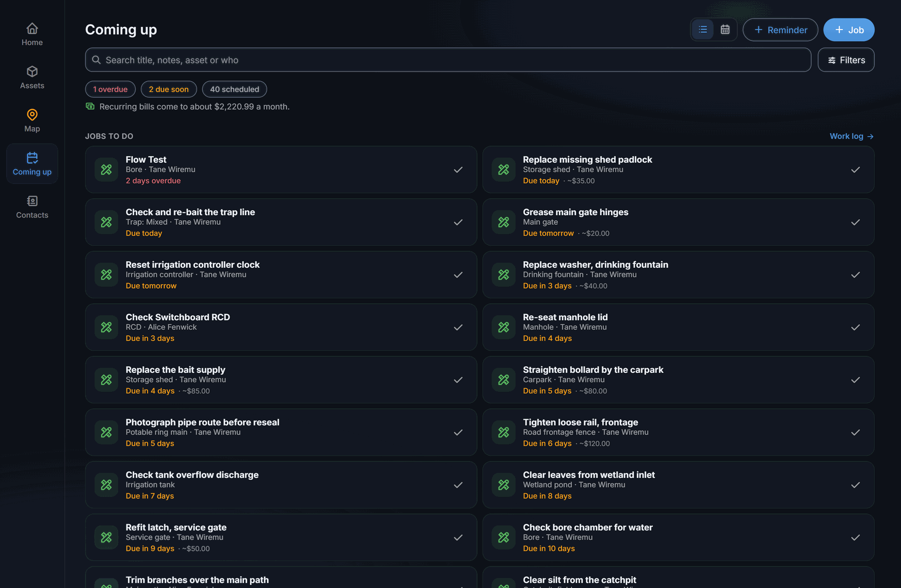Filter by 40 scheduled chip
The height and width of the screenshot is (588, 901).
click(234, 89)
